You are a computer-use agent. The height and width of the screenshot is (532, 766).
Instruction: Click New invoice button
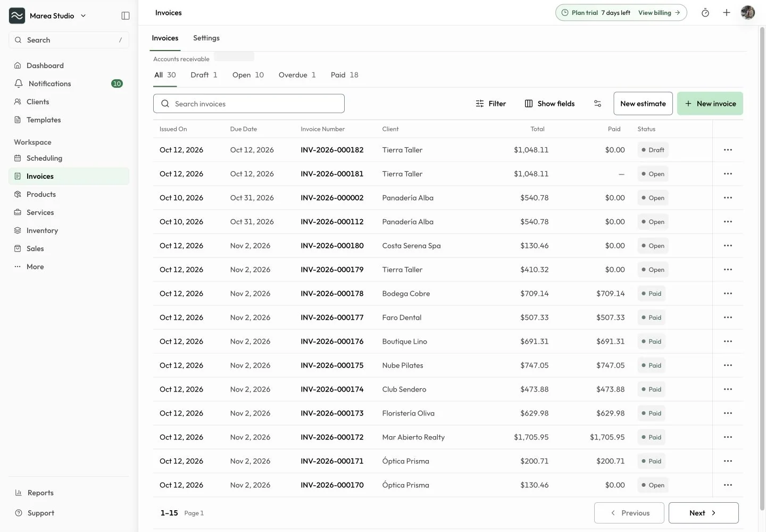[710, 104]
